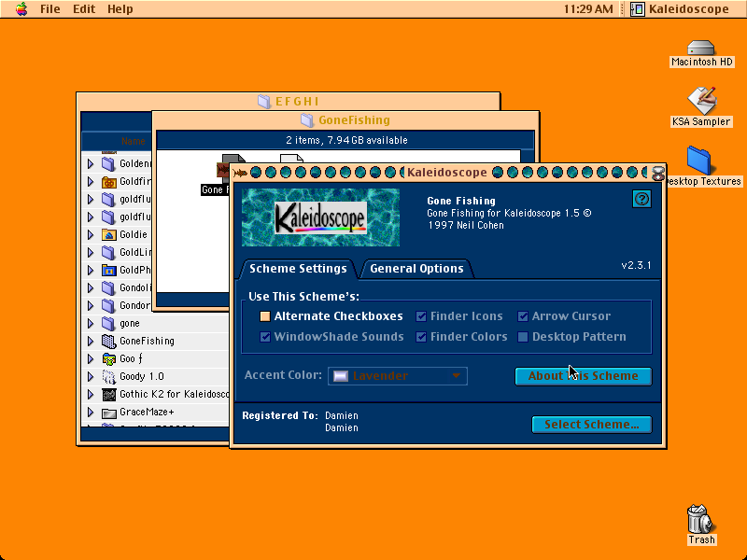Select the Desktop Textures folder icon
Image resolution: width=747 pixels, height=560 pixels.
[x=698, y=160]
